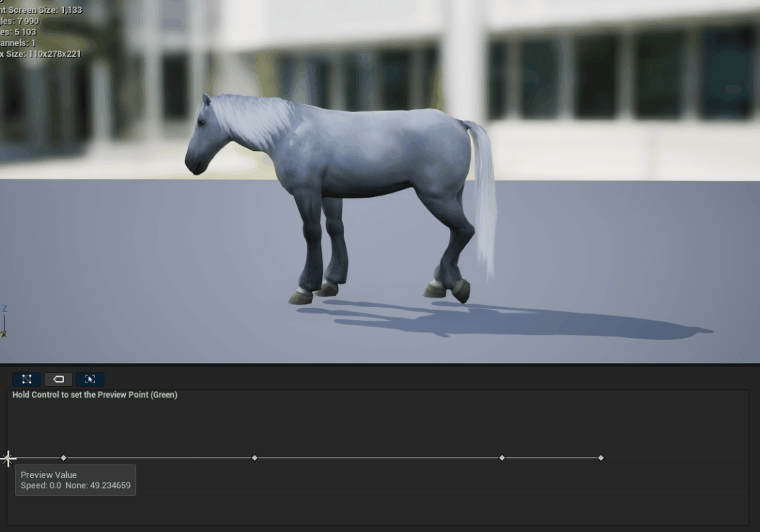Click the horse's white tail
The width and height of the screenshot is (760, 532).
[484, 194]
